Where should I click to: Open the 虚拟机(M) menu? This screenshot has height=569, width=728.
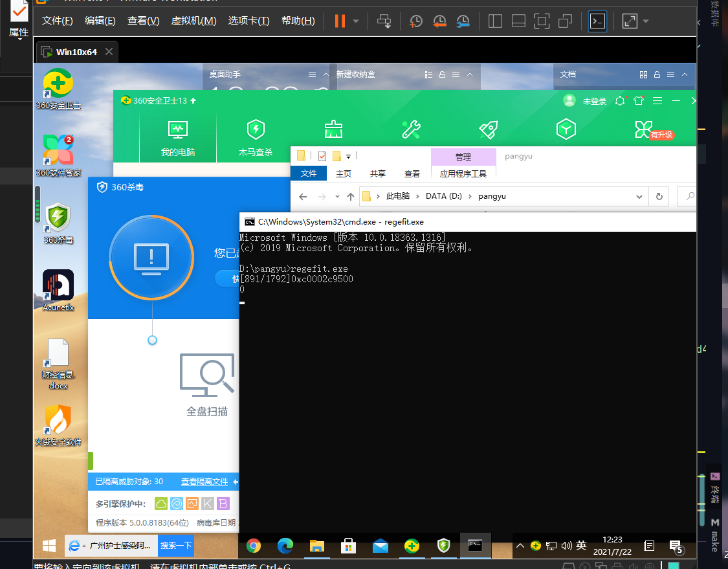(x=193, y=21)
